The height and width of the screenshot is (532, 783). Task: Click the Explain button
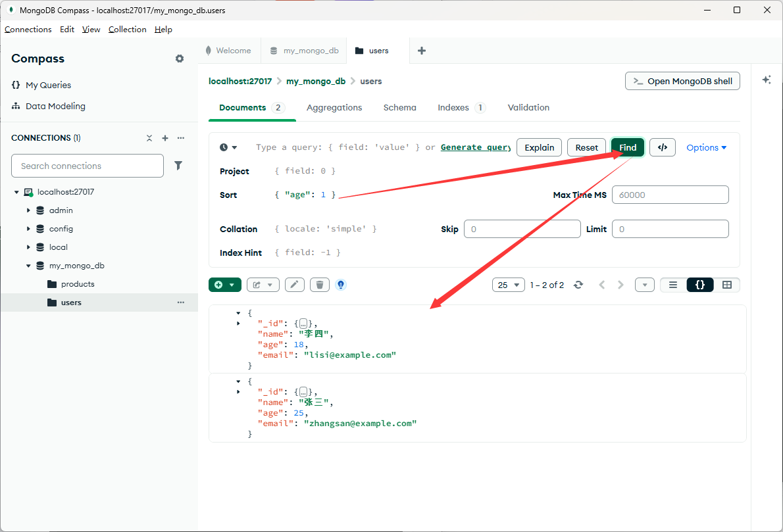coord(540,147)
